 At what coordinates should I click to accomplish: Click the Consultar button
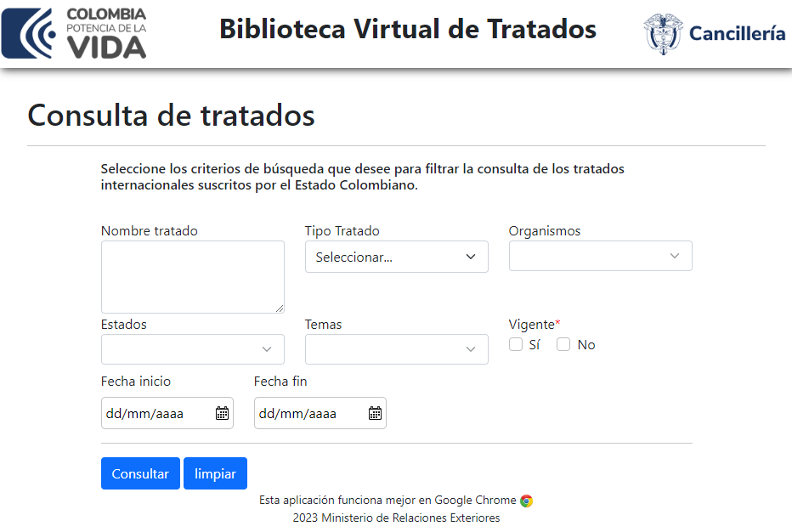[140, 473]
